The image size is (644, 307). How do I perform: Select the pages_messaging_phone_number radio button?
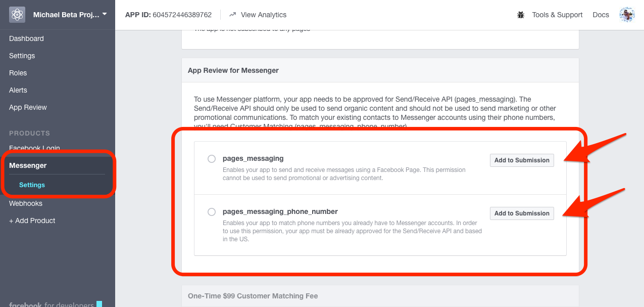[212, 212]
